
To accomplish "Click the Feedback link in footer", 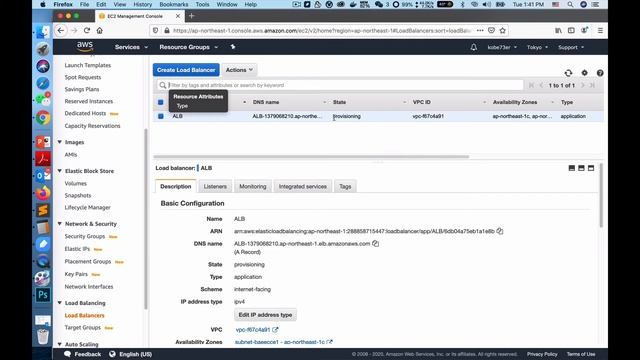I will pos(83,354).
